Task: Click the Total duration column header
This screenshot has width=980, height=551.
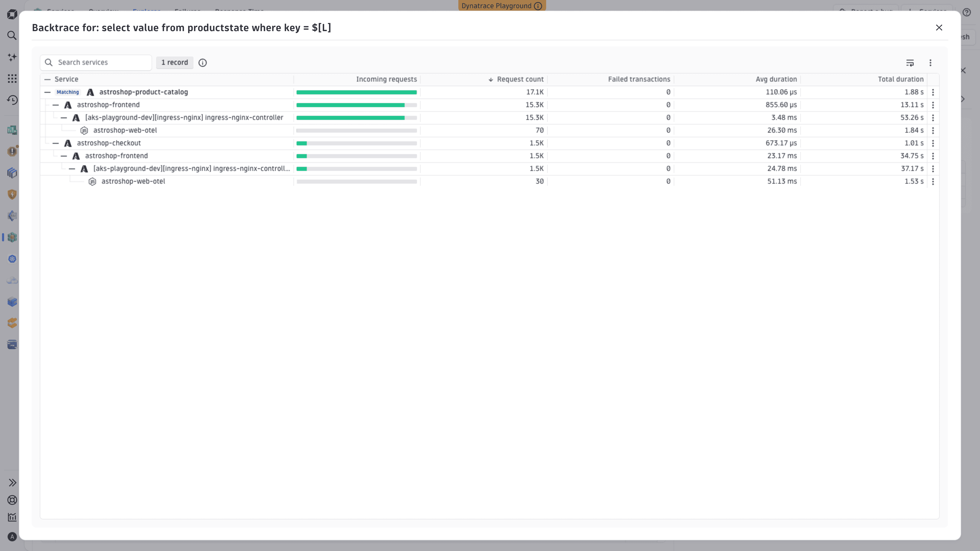Action: click(x=900, y=80)
